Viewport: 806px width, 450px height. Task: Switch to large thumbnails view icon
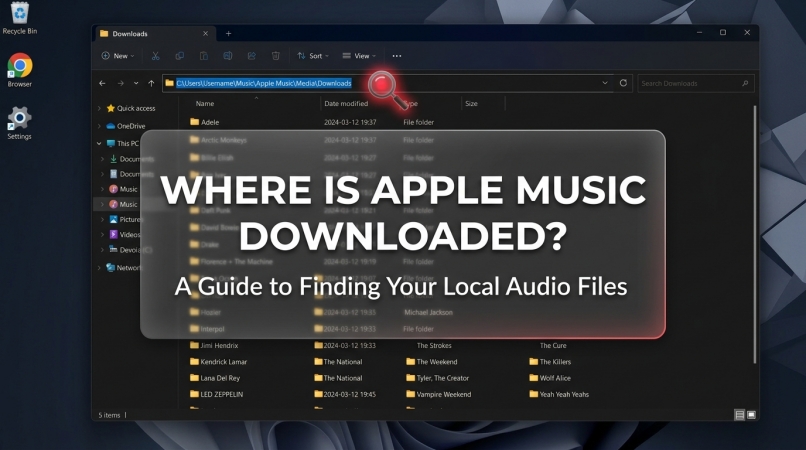[x=751, y=415]
